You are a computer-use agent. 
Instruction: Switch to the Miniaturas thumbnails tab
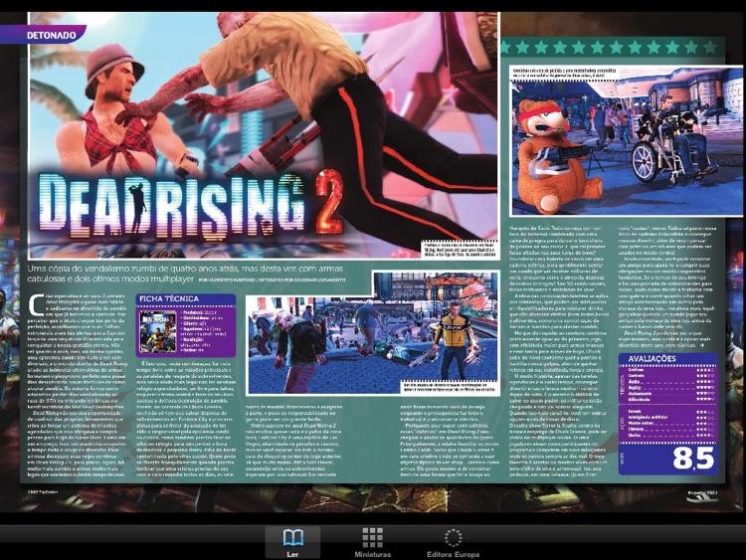[373, 542]
